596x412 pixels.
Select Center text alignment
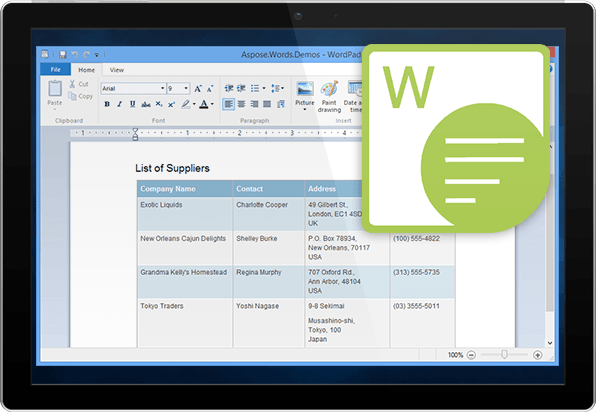(241, 104)
